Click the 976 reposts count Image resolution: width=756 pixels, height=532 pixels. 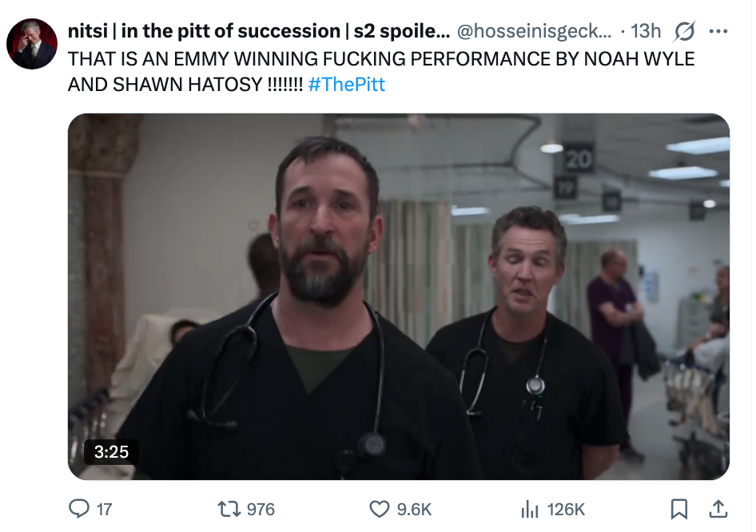coord(261,509)
